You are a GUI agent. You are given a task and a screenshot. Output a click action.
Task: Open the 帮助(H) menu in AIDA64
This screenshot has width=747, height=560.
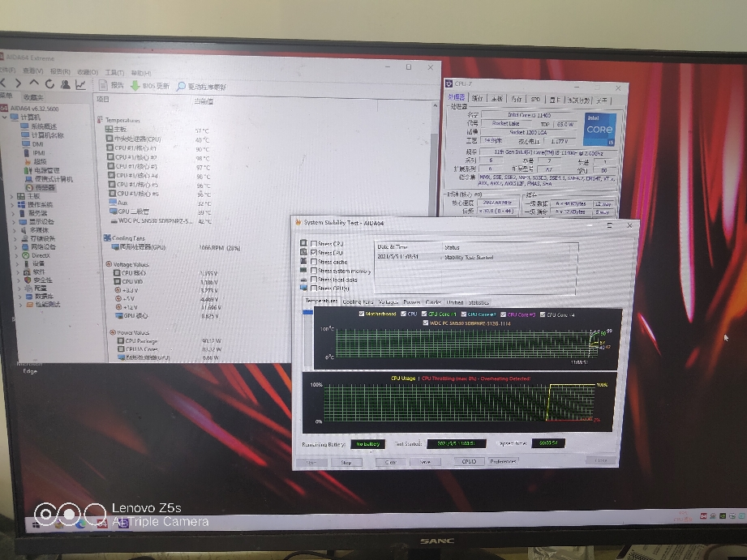point(141,73)
